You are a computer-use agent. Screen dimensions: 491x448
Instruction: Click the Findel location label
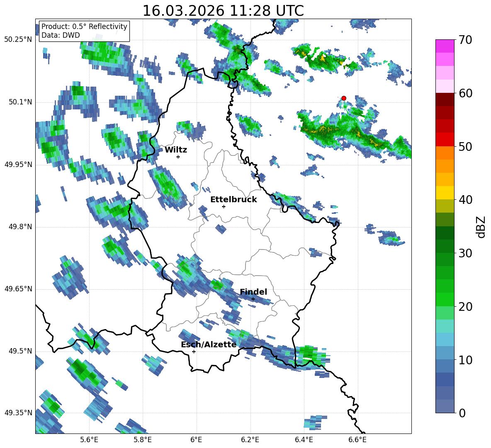tap(253, 292)
